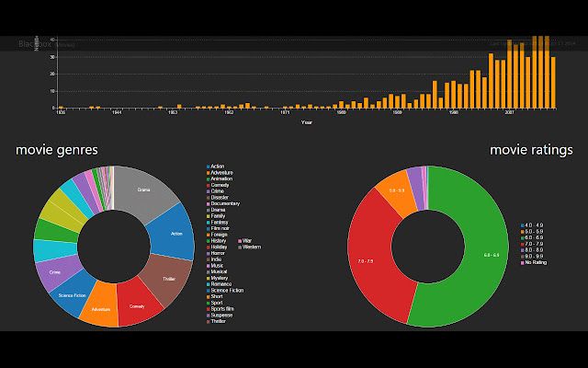Click the last bar in year chart
Viewport: 588px width, 368px height.
pyautogui.click(x=553, y=83)
